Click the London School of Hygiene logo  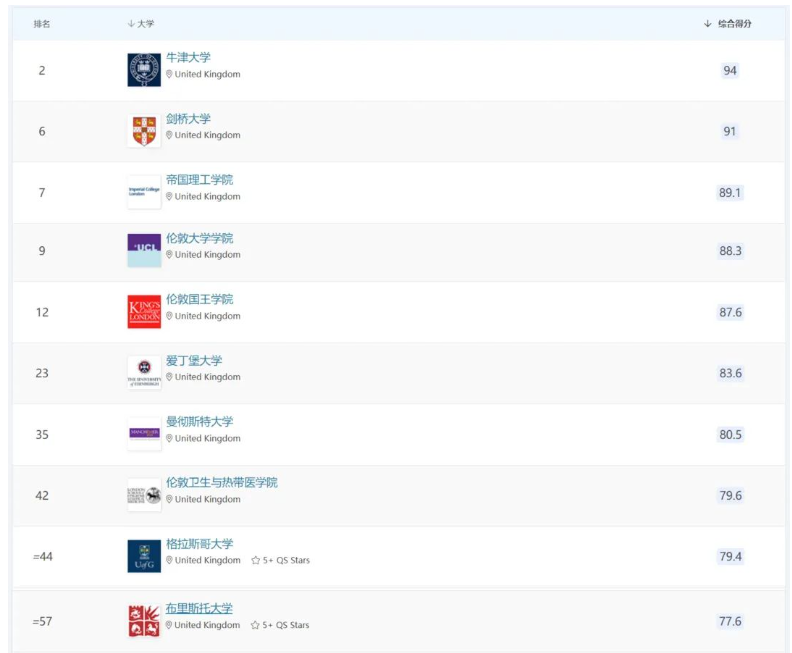pos(144,495)
